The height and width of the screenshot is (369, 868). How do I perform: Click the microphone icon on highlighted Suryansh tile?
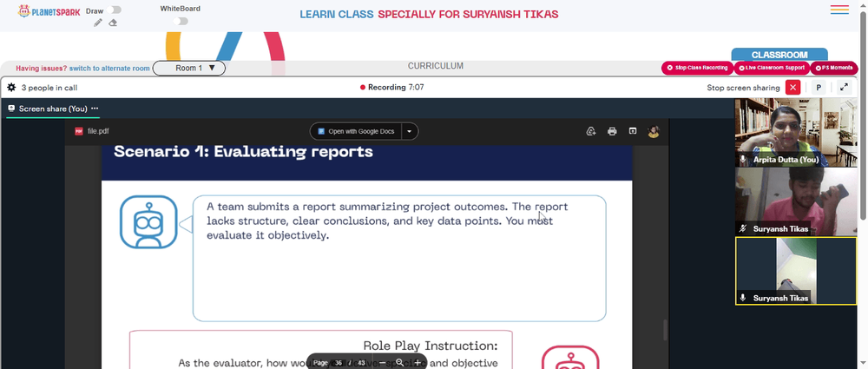point(744,298)
